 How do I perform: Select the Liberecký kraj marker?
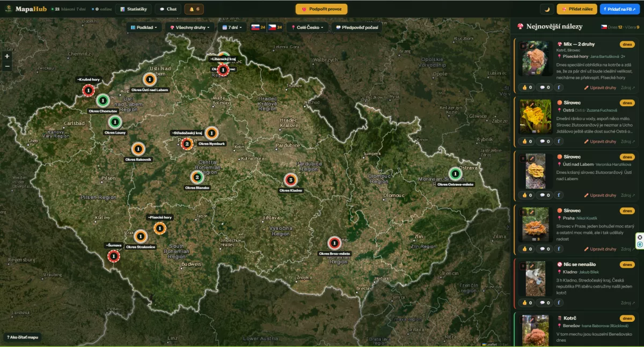223,69
